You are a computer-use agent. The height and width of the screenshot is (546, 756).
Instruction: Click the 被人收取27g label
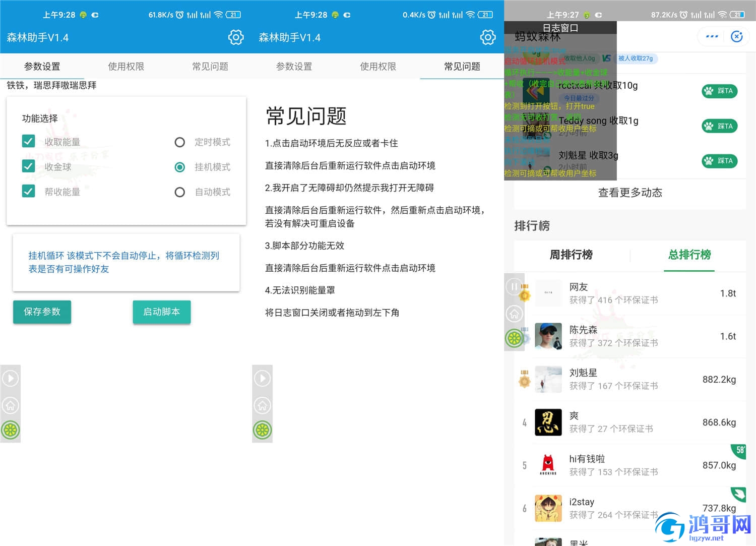636,58
